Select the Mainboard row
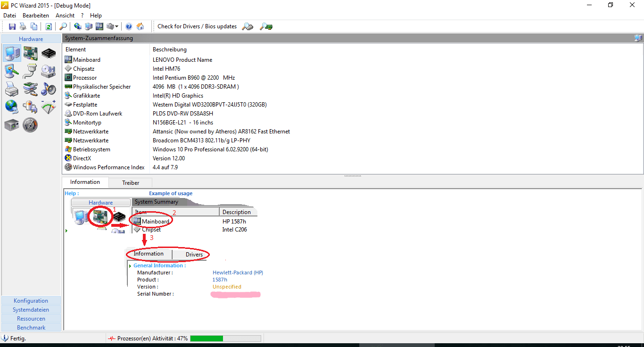This screenshot has height=347, width=644. tap(353, 60)
